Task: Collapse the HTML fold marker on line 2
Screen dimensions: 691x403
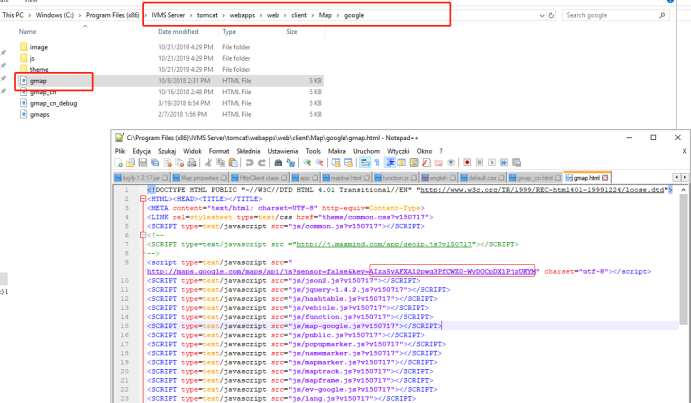Action: pos(143,199)
